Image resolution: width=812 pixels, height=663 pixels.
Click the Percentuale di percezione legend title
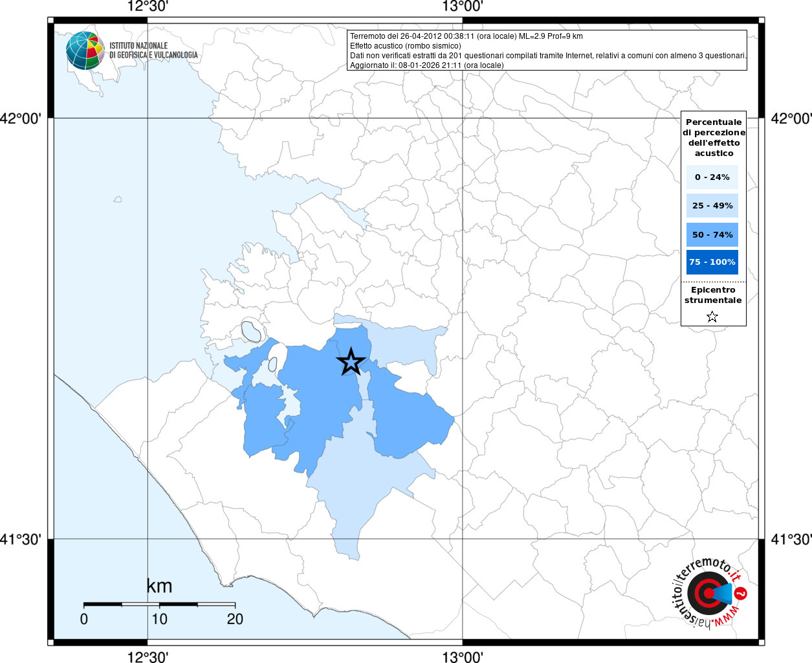pyautogui.click(x=714, y=137)
